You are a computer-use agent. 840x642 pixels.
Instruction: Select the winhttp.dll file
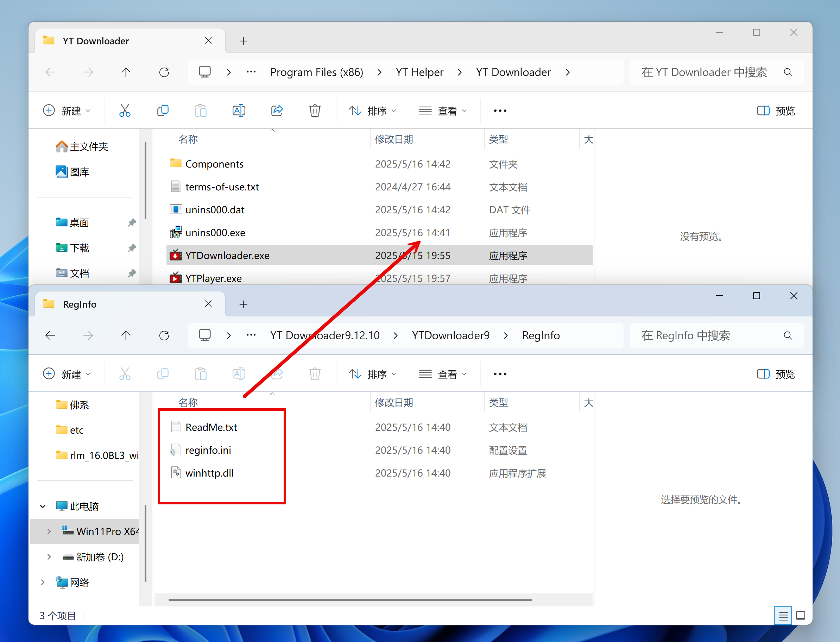click(x=209, y=473)
